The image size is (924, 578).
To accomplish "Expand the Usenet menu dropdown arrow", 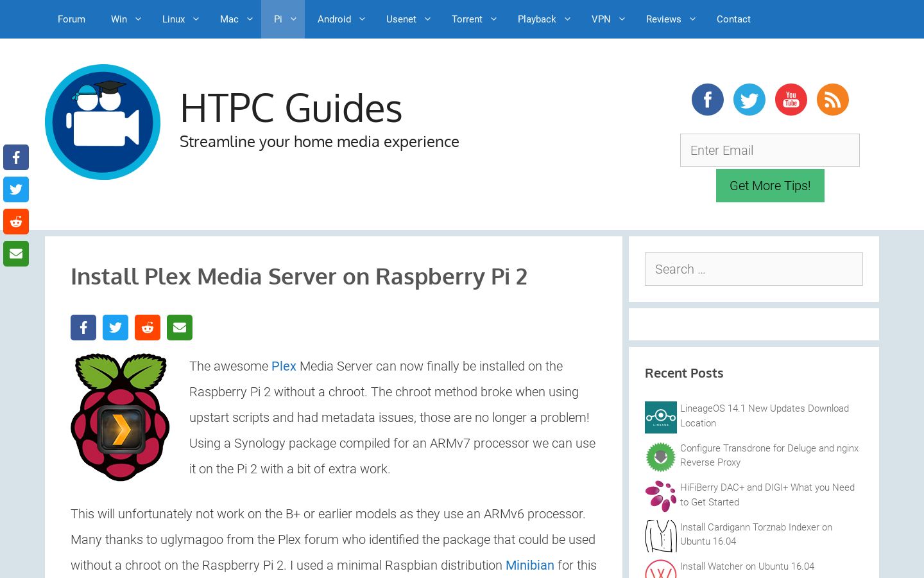I will 427,19.
